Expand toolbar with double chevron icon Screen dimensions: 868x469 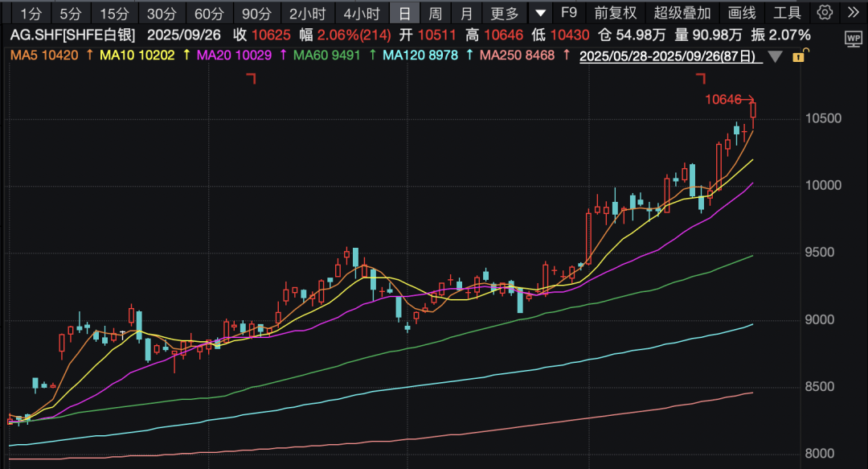coord(853,12)
